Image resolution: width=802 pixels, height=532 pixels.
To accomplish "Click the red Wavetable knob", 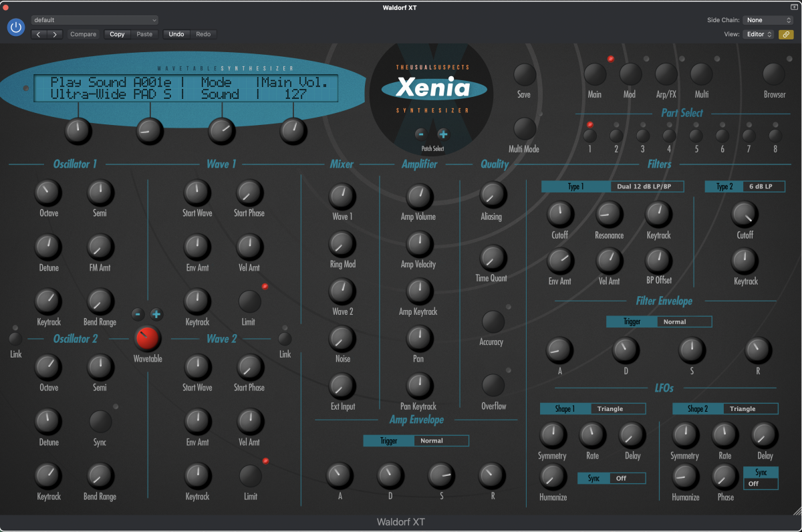I will (x=147, y=339).
